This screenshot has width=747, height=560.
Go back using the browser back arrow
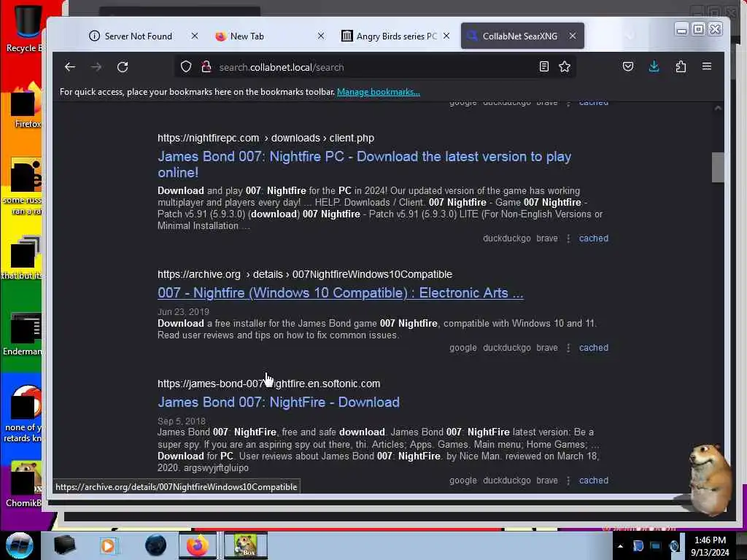pos(70,67)
